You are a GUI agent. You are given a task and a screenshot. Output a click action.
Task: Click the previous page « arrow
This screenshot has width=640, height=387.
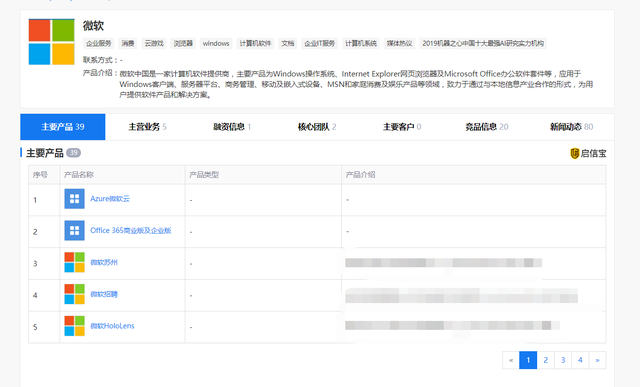[511, 360]
